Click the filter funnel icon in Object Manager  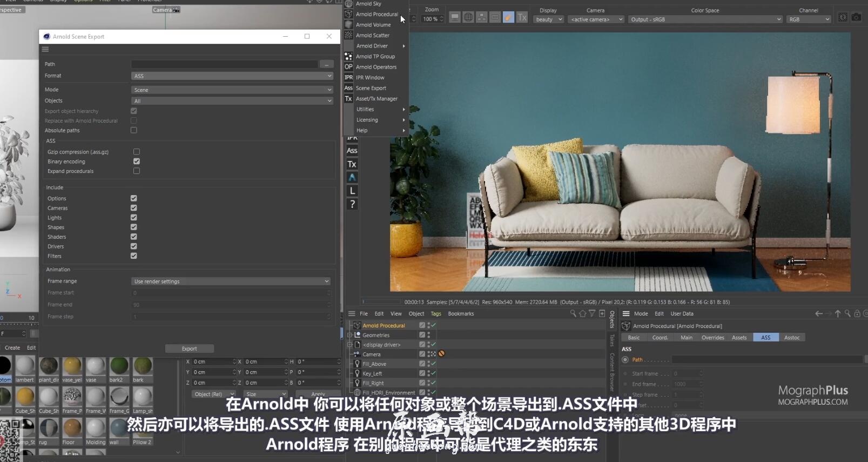(x=592, y=313)
